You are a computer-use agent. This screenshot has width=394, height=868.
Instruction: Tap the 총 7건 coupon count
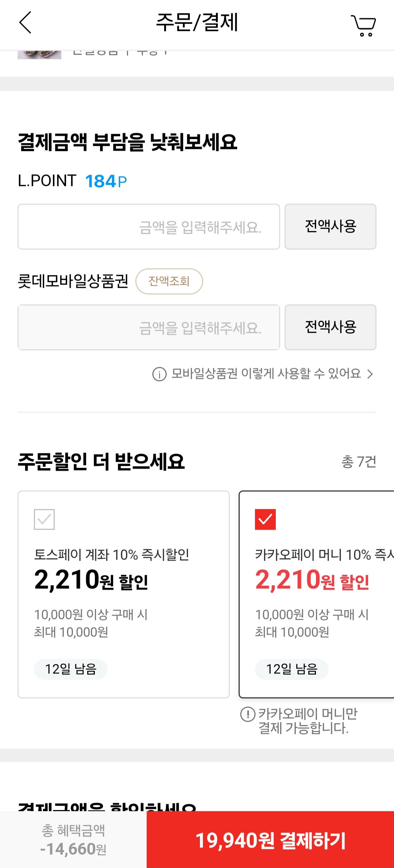pyautogui.click(x=359, y=462)
